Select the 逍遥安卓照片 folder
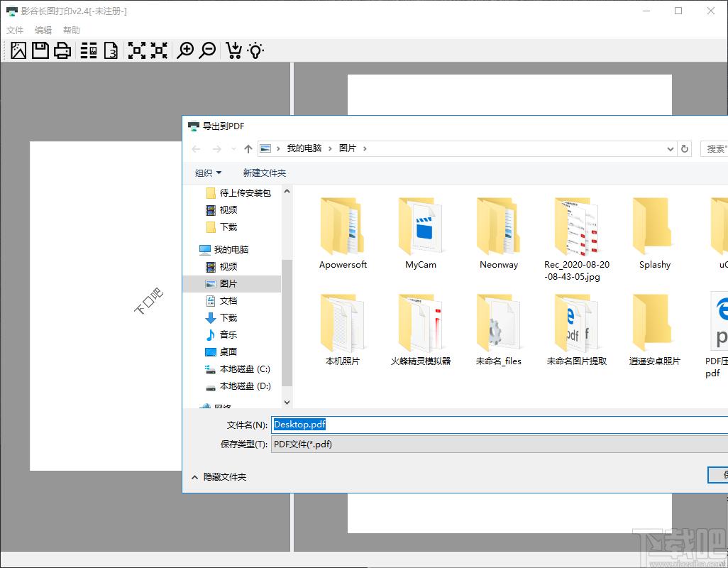Screen dimensions: 728x568 [655, 329]
